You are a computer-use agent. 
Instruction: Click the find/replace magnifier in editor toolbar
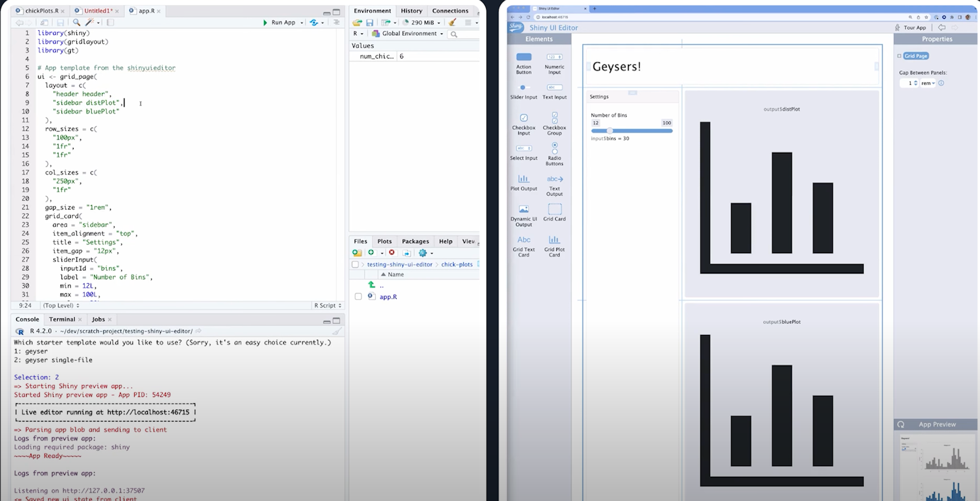[x=76, y=22]
